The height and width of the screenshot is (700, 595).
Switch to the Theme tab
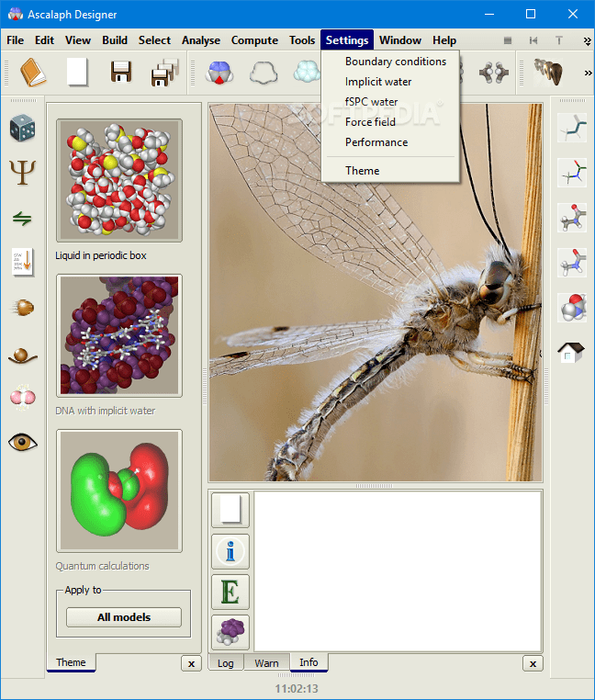pos(71,662)
